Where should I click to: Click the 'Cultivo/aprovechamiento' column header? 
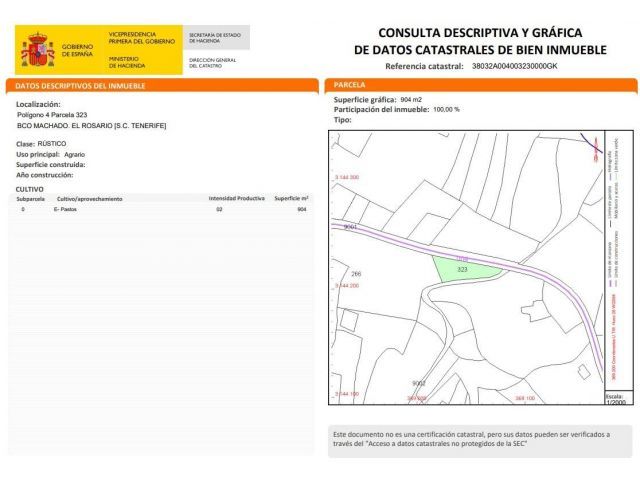tap(89, 199)
